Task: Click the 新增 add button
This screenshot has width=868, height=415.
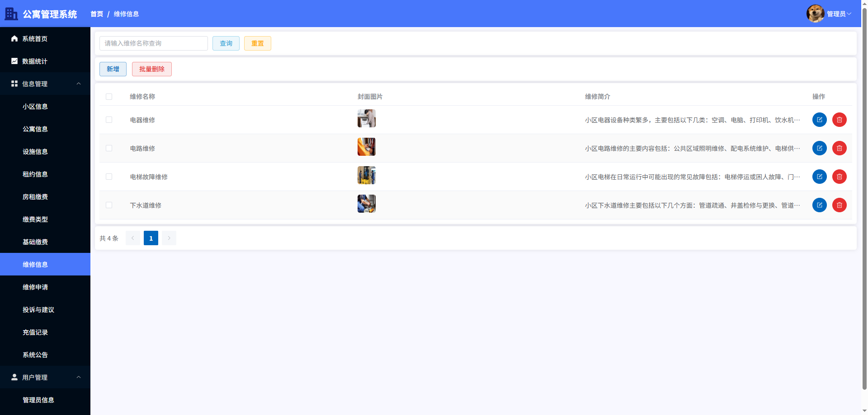Action: coord(113,69)
